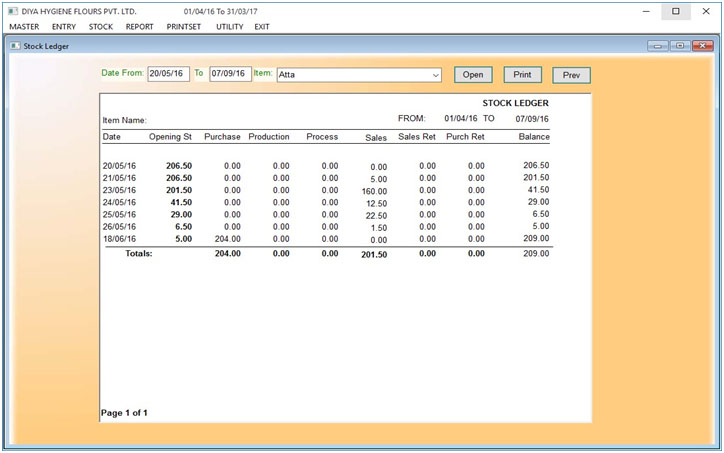This screenshot has height=453, width=724.
Task: Expand the Item dropdown arrow
Action: point(435,75)
